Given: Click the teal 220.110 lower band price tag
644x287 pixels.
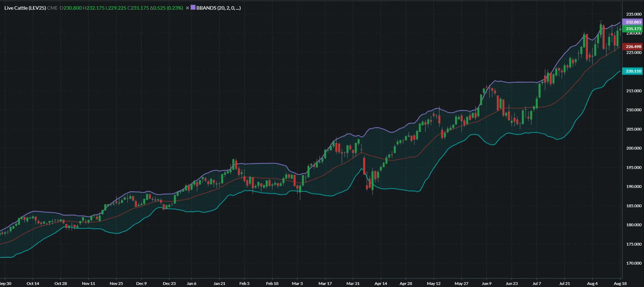Looking at the screenshot, I should pos(633,71).
